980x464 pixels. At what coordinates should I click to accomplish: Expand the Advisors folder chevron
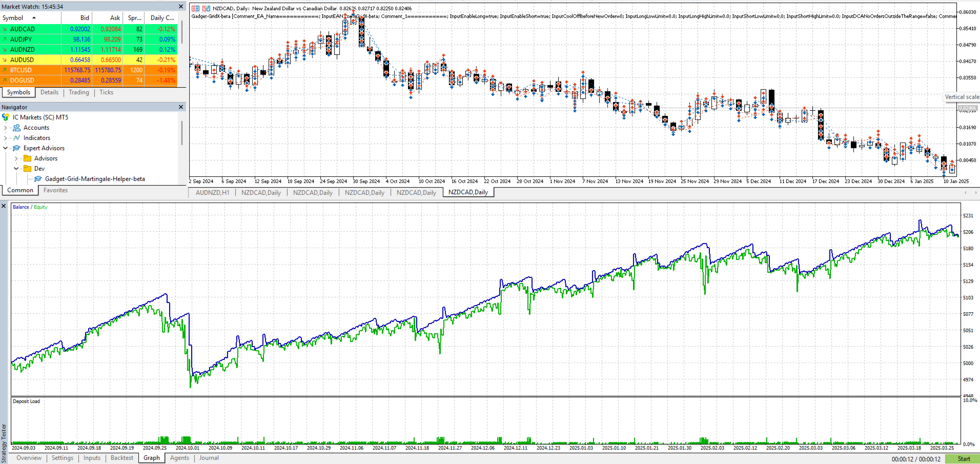[16, 158]
